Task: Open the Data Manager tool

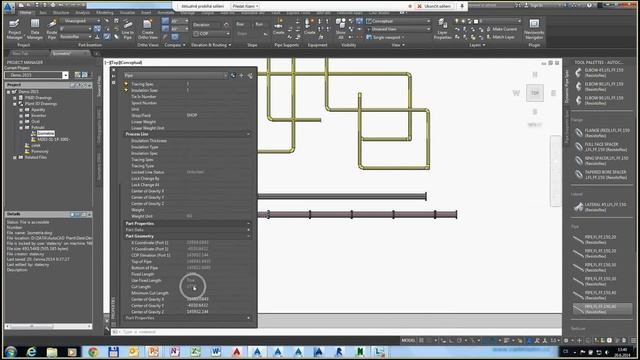Action: tap(35, 29)
